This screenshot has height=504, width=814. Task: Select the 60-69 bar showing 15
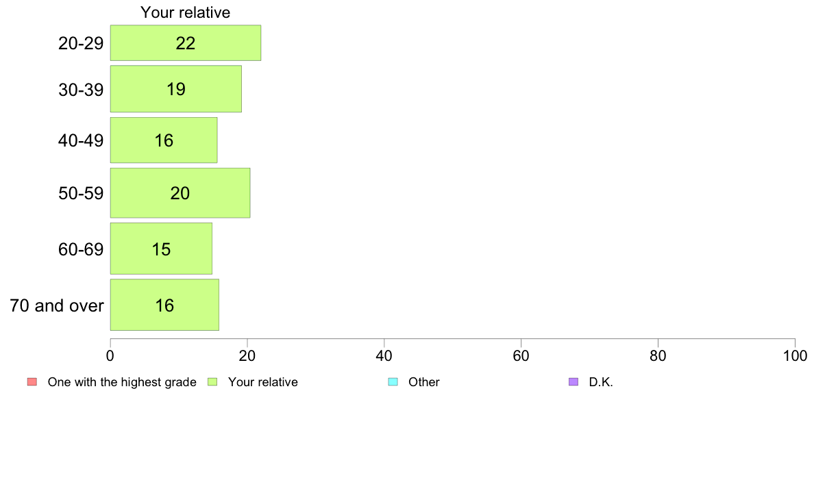[x=161, y=249]
